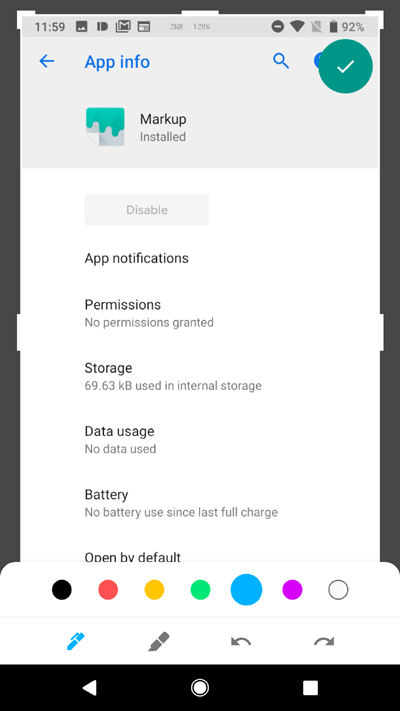Open the Storage entry

(x=200, y=376)
